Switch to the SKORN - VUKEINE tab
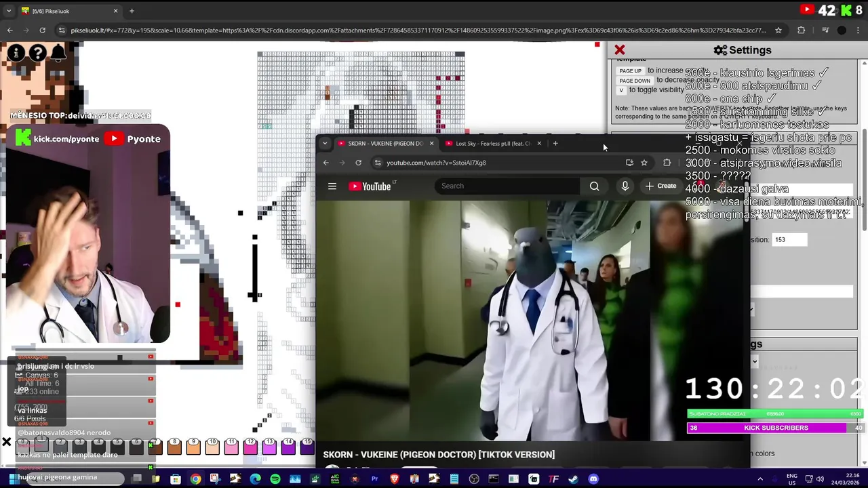 point(384,143)
